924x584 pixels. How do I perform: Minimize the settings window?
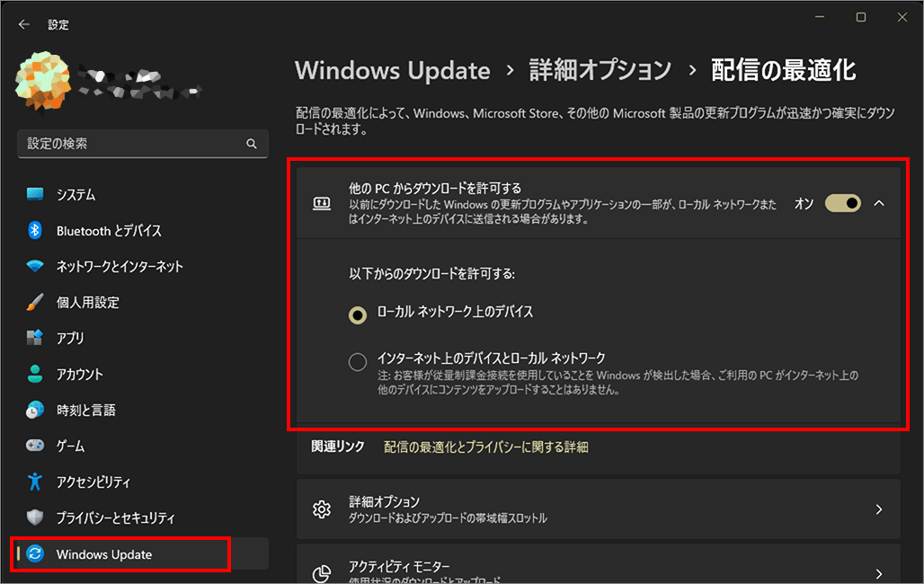pyautogui.click(x=819, y=18)
